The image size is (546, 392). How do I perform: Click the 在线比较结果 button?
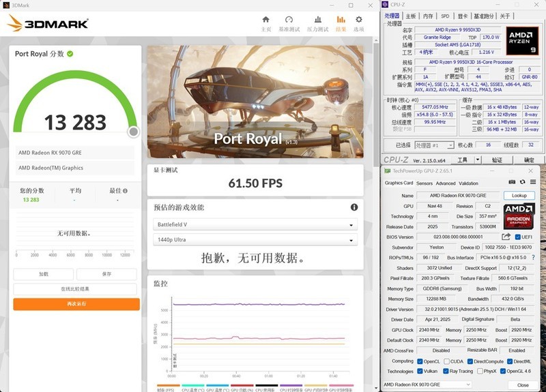point(75,289)
